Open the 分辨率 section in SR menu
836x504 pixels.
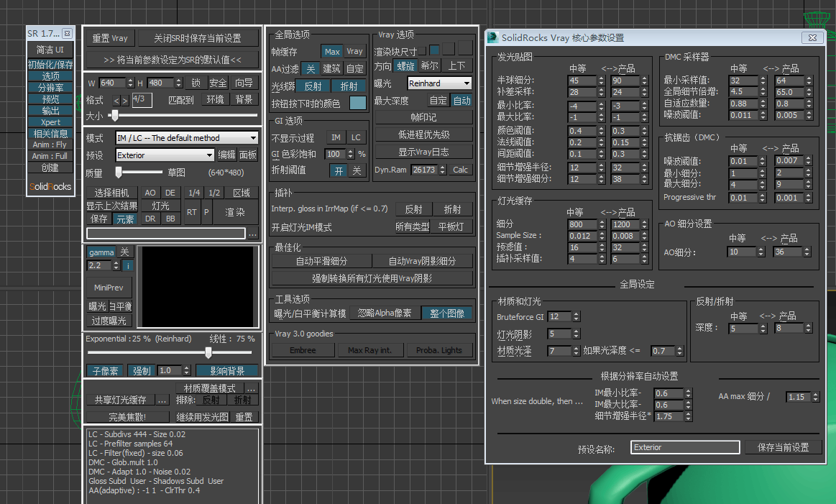(x=50, y=88)
